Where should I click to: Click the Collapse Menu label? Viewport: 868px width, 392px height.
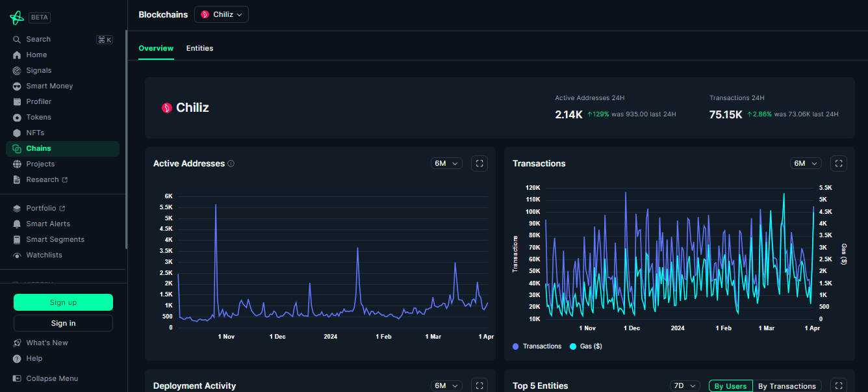[x=52, y=379]
